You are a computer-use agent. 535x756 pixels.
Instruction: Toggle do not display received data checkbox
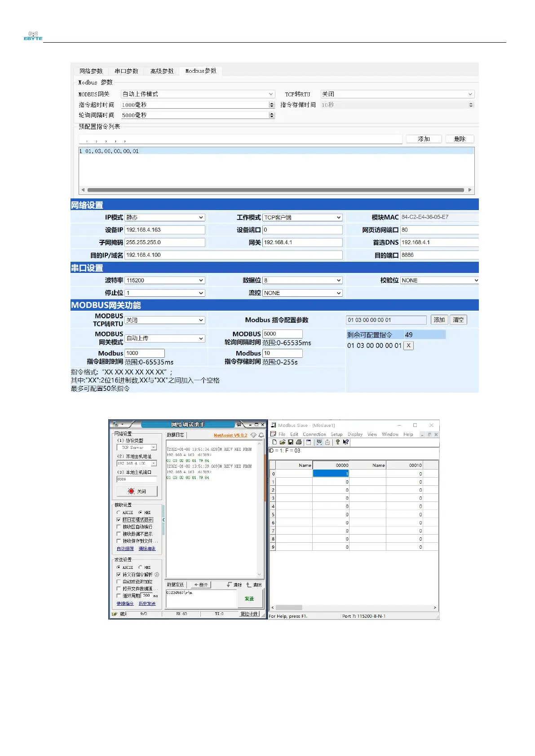tap(119, 534)
